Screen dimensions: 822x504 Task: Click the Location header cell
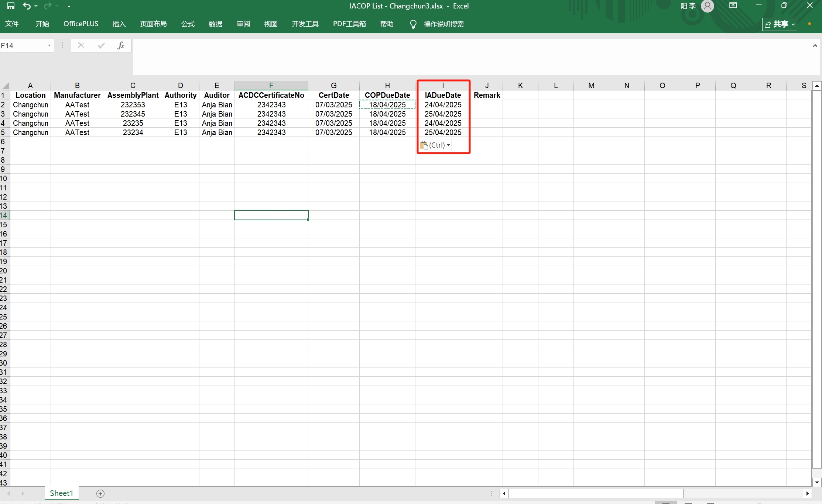[30, 95]
